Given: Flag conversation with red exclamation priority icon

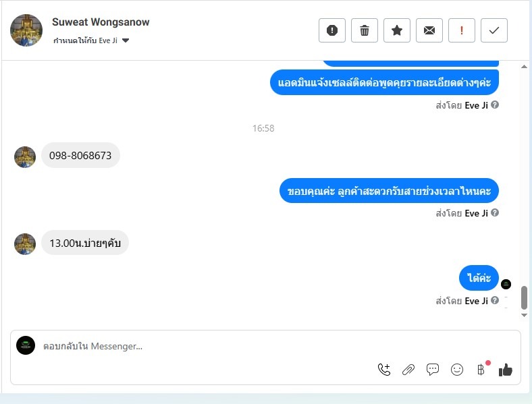Looking at the screenshot, I should tap(461, 30).
